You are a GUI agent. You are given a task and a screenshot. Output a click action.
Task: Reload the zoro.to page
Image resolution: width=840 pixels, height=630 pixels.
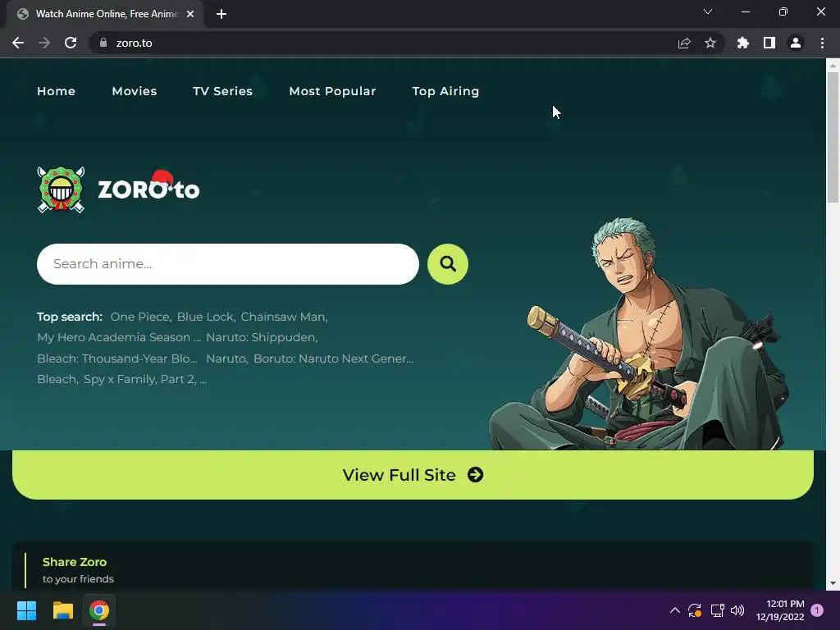71,43
